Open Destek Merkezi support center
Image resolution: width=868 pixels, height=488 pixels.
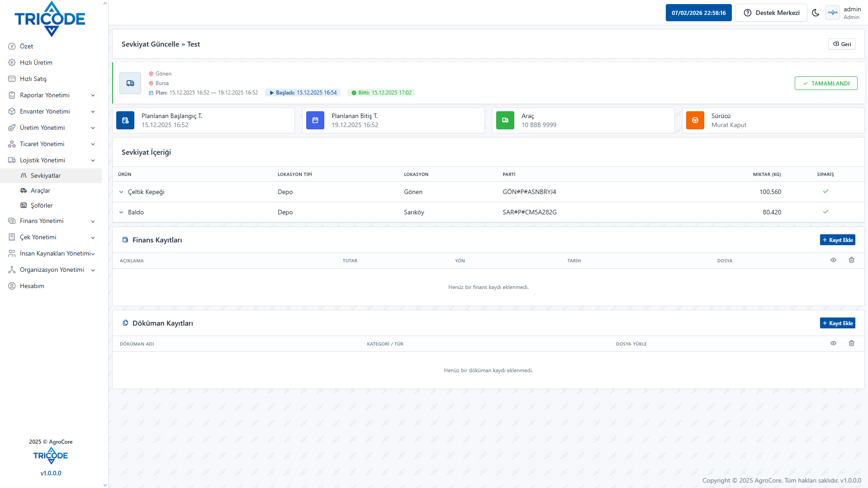(x=771, y=13)
